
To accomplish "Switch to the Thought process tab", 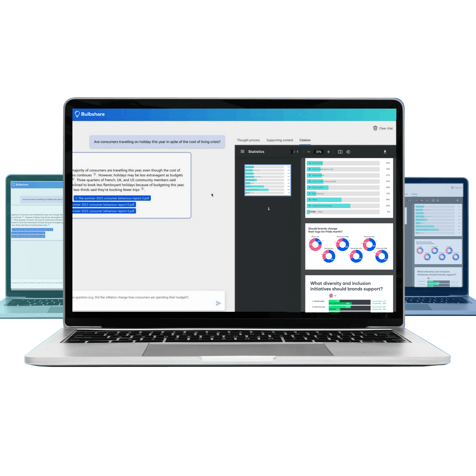I will point(248,140).
